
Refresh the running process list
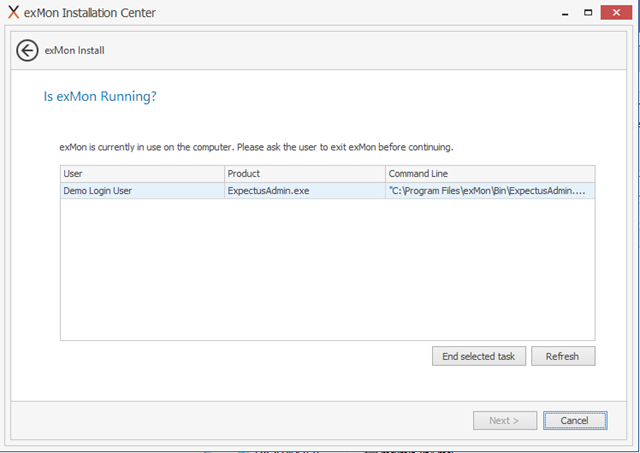[x=563, y=356]
